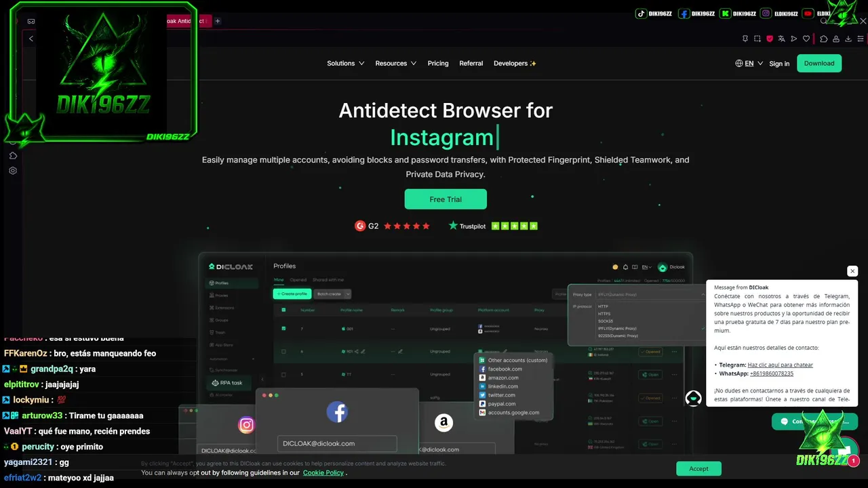Click the DICLOAK@dicloak.com Facebook email field

tap(337, 443)
